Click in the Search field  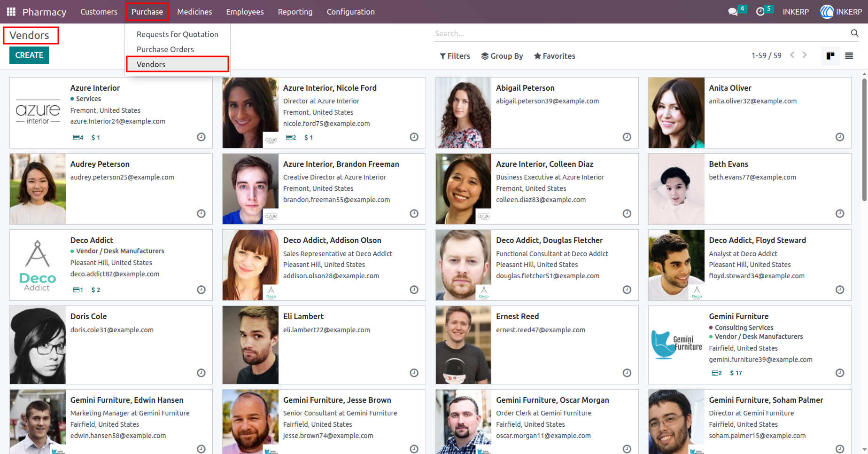coord(641,33)
